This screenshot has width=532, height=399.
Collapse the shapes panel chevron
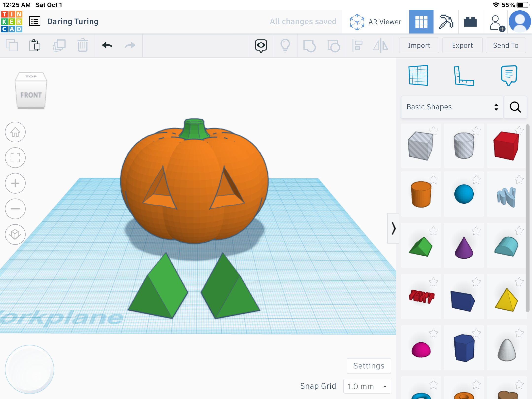(x=393, y=228)
